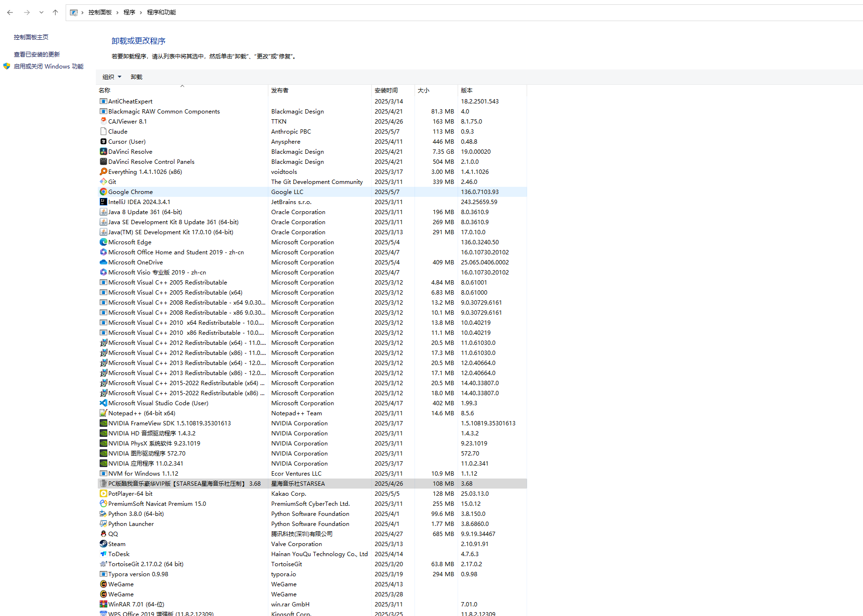
Task: Open the recent locations dropdown chevron
Action: (41, 12)
